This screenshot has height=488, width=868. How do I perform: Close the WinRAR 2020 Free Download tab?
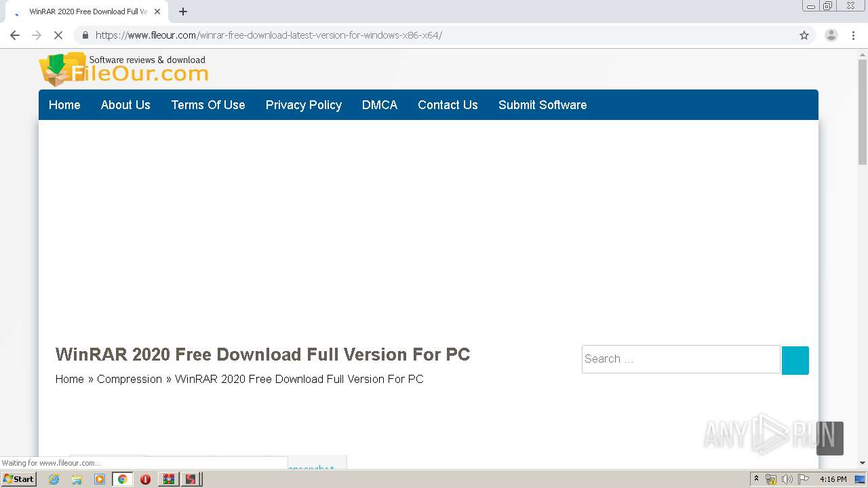[x=157, y=12]
